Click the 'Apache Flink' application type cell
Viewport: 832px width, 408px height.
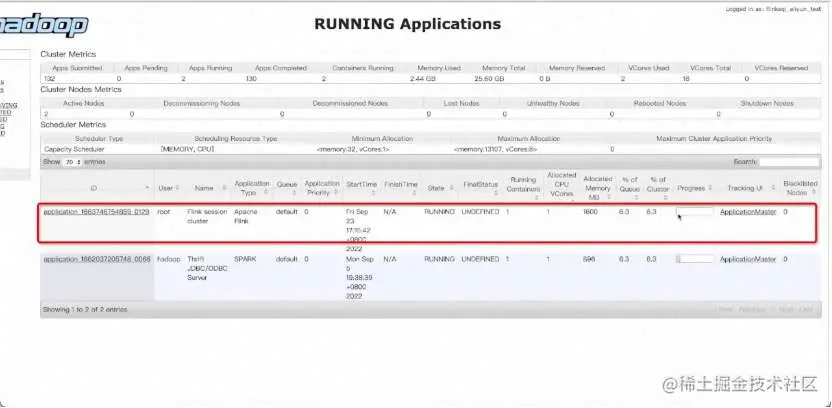pyautogui.click(x=245, y=216)
